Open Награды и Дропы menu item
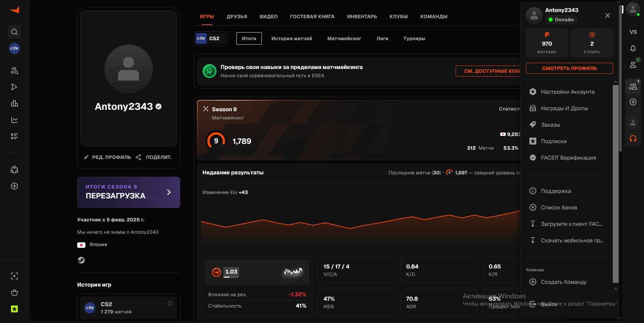The image size is (644, 323). 566,108
